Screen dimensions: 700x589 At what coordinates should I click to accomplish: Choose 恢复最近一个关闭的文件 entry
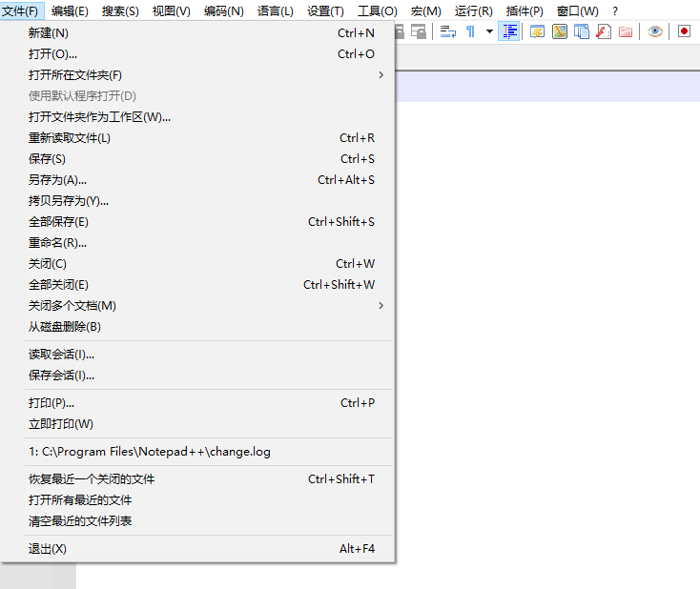click(197, 479)
